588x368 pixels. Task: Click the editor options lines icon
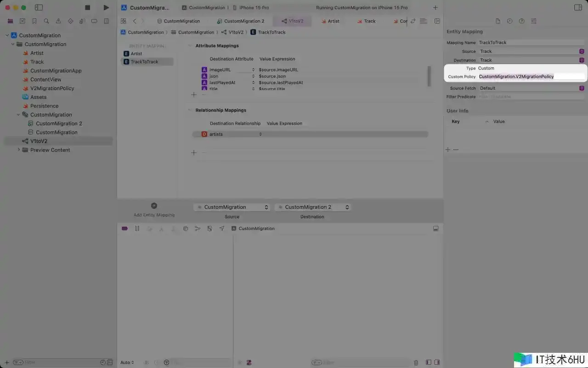[x=424, y=21]
